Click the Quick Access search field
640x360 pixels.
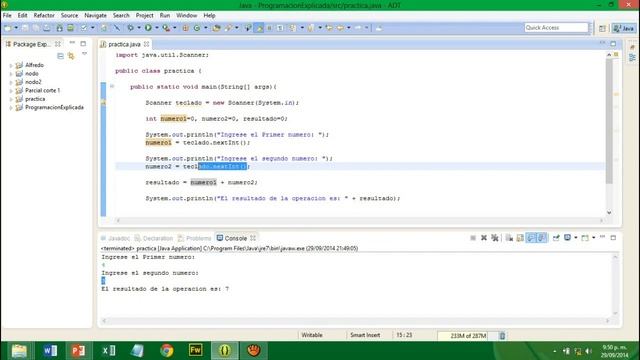556,28
